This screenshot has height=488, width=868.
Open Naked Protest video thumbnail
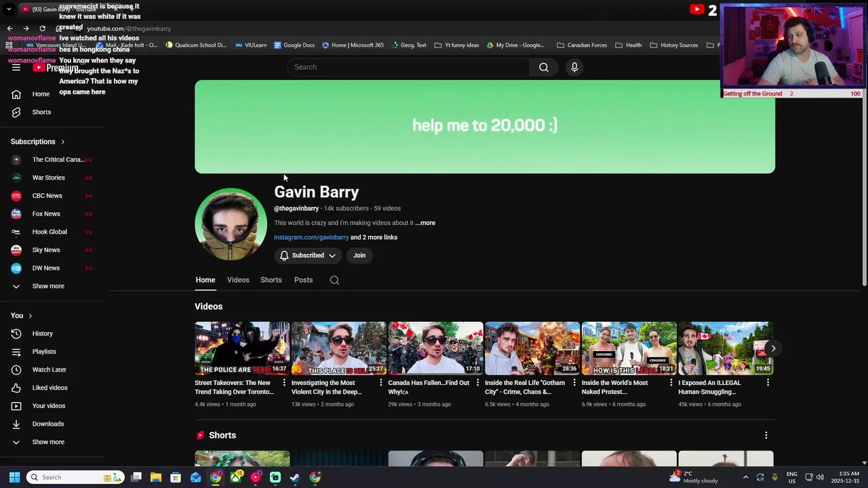click(x=629, y=348)
